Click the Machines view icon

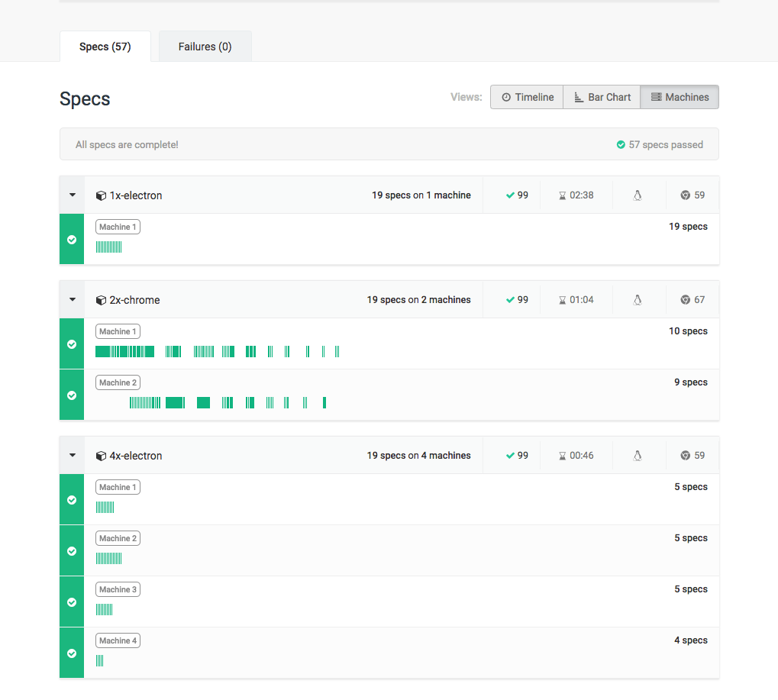click(656, 97)
